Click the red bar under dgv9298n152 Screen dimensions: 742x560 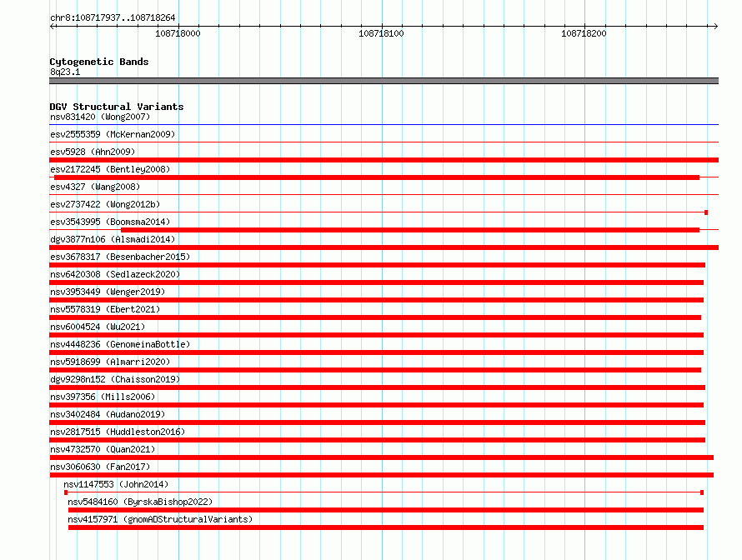pos(377,387)
